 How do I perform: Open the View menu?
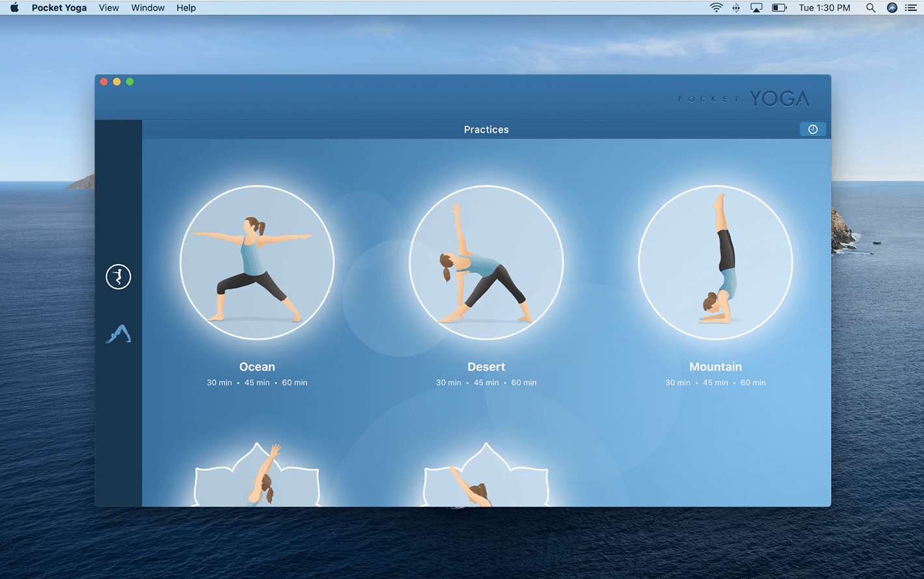pos(109,8)
